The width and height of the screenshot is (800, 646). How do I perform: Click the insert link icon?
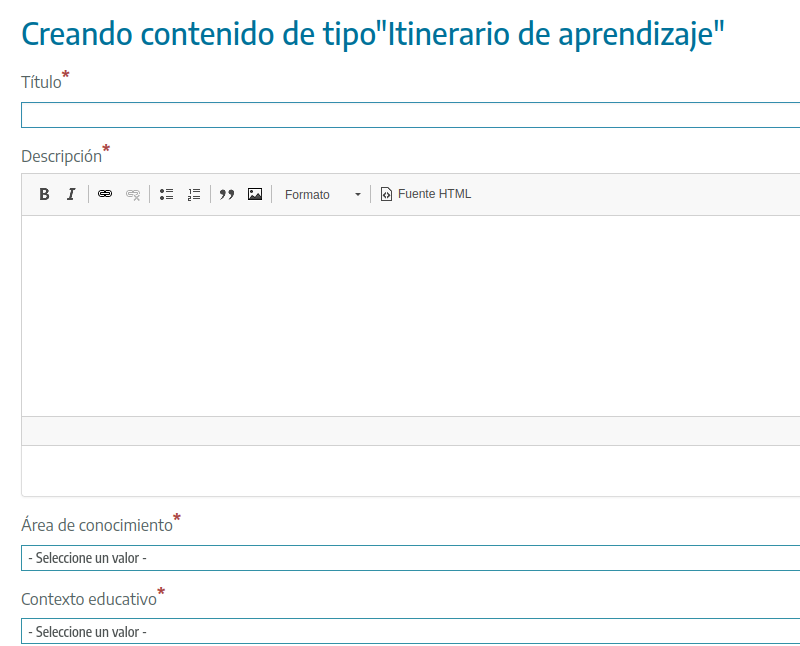[105, 194]
